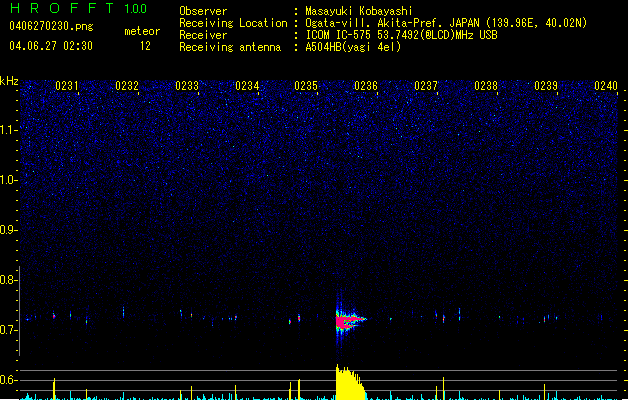Click the large yellow intensity block at bottom
Screen dimensions: 629x400
click(x=350, y=383)
